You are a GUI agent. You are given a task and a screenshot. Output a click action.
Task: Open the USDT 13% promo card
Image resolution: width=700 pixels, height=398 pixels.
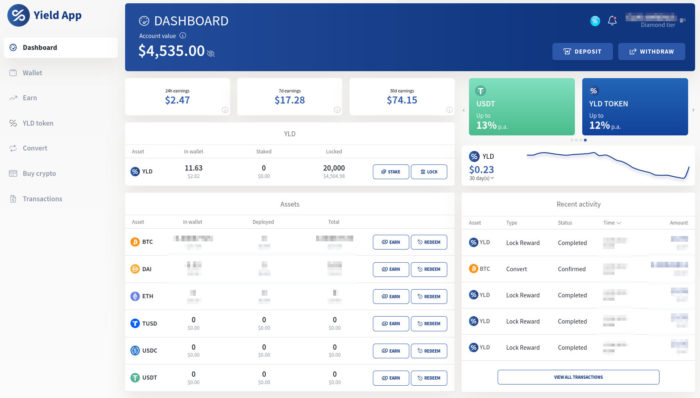pyautogui.click(x=521, y=107)
